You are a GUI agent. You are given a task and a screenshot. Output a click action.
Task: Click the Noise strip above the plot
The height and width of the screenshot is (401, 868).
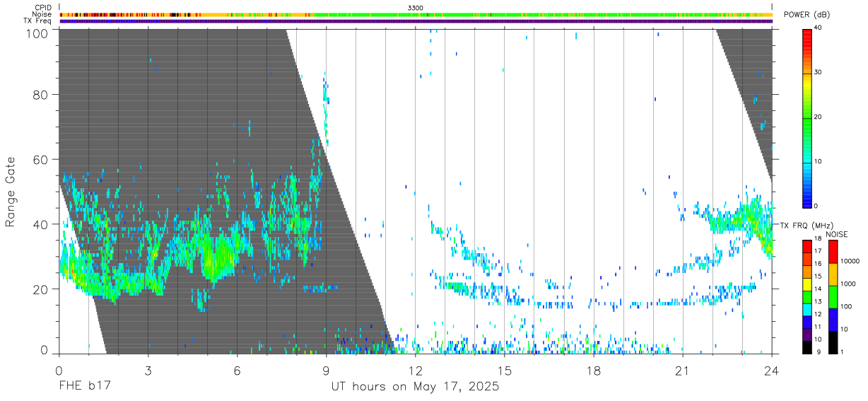click(416, 14)
